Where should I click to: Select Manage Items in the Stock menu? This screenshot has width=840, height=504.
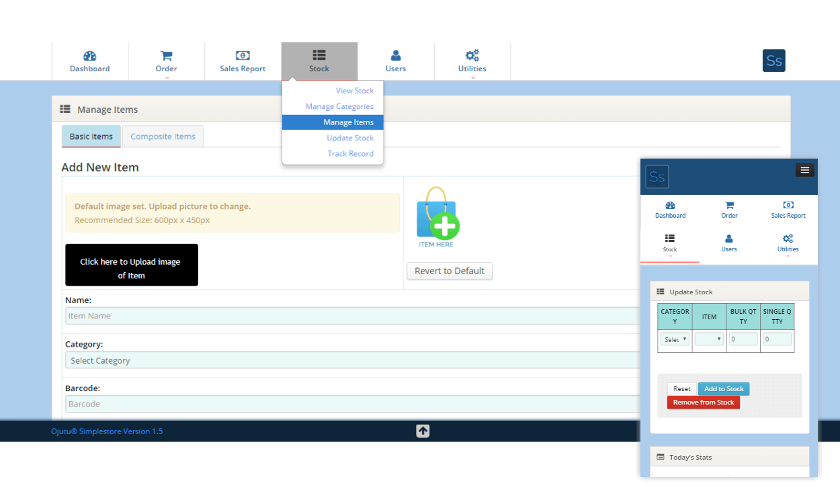point(333,122)
